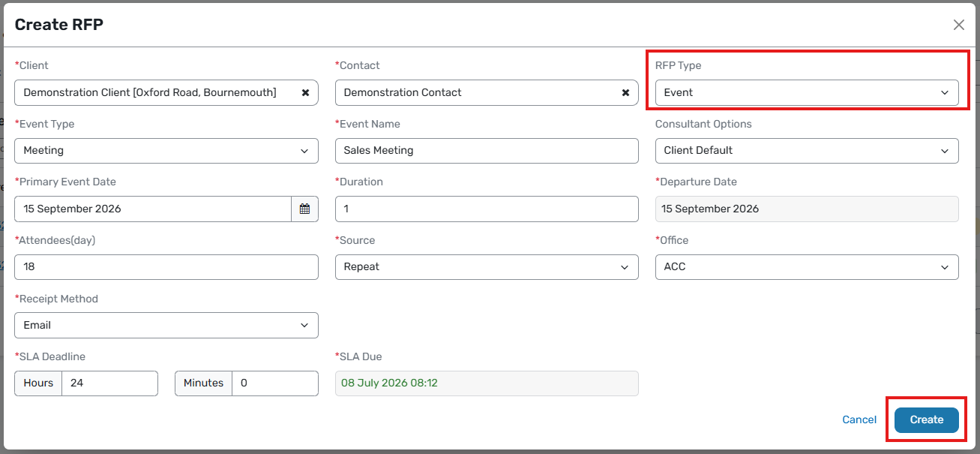Screen dimensions: 980x454
Task: Expand the Source dropdown showing Repeat
Action: tap(487, 267)
